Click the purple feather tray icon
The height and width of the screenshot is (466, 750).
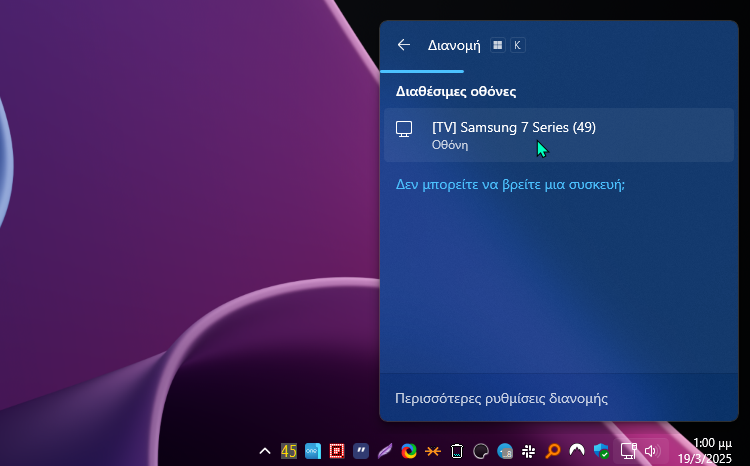pyautogui.click(x=385, y=451)
